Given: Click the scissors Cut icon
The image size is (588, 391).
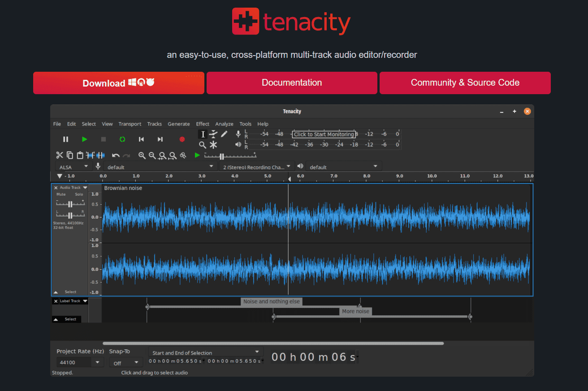Looking at the screenshot, I should [60, 155].
